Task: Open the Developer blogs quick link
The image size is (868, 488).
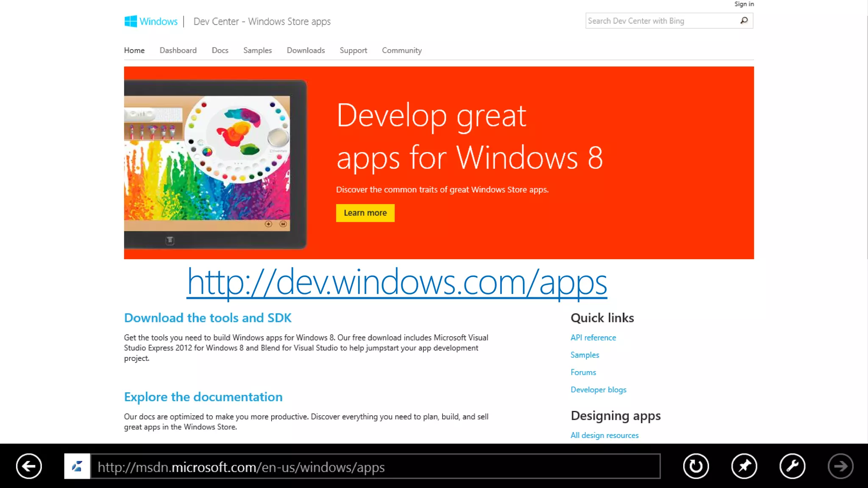Action: click(x=598, y=390)
